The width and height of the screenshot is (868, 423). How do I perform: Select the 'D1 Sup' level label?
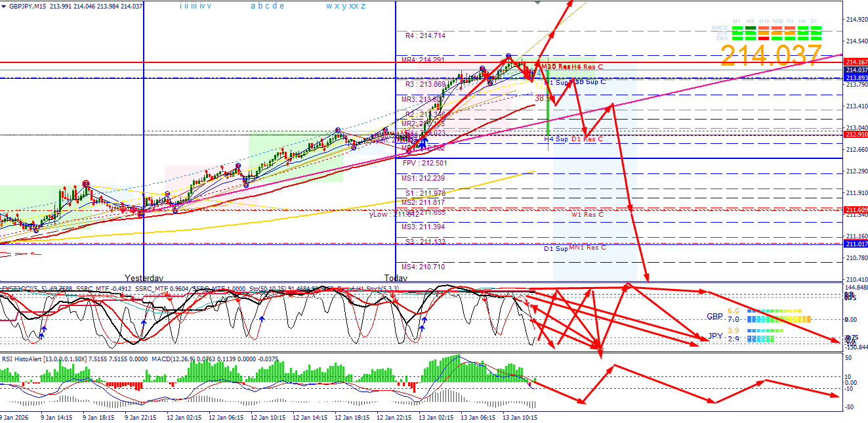pyautogui.click(x=556, y=249)
